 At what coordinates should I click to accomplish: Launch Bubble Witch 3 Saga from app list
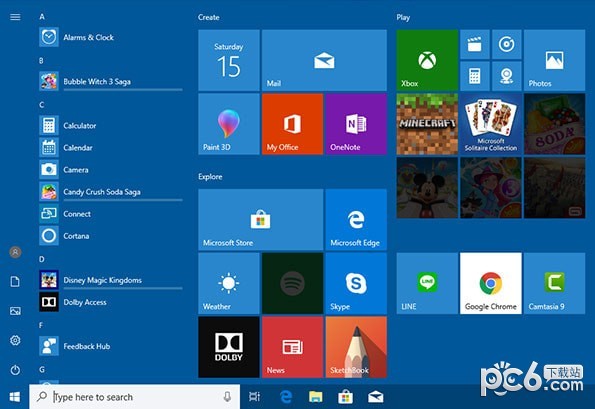point(110,81)
